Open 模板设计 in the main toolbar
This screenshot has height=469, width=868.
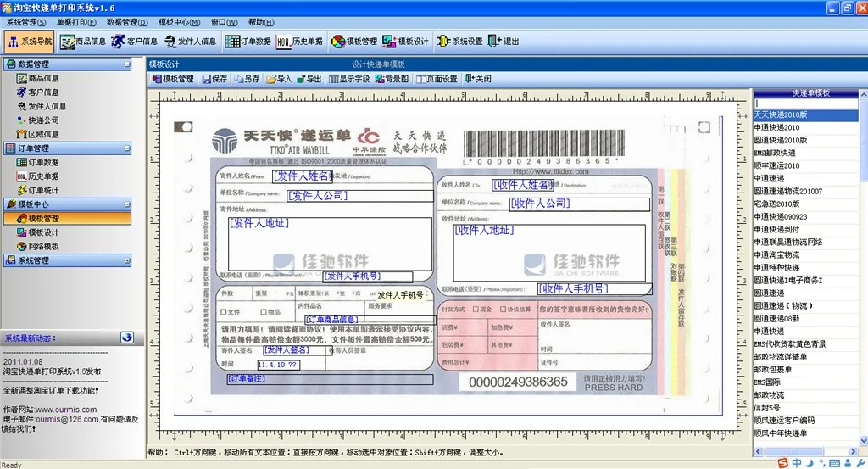[x=405, y=42]
